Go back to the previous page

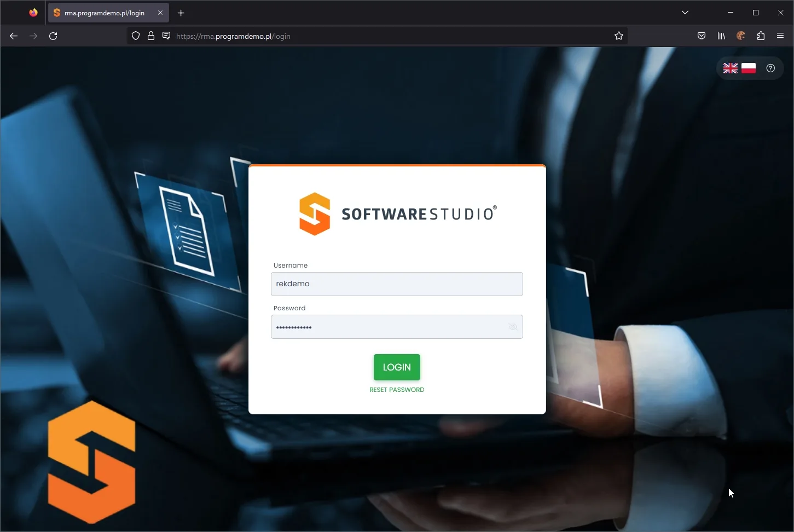[14, 36]
